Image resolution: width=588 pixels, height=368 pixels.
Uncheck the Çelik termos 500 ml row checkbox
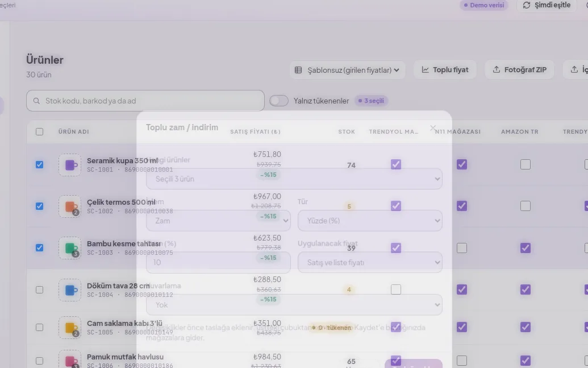pyautogui.click(x=39, y=206)
